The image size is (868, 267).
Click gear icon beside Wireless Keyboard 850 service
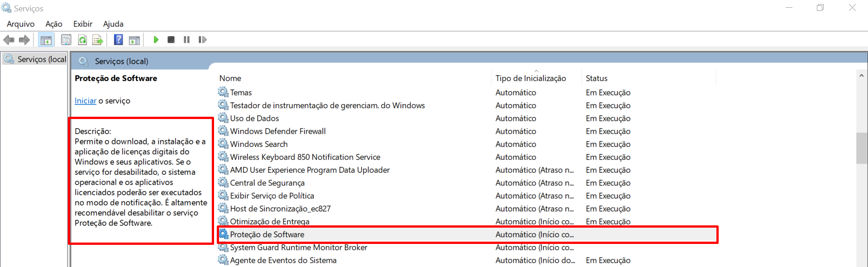223,157
